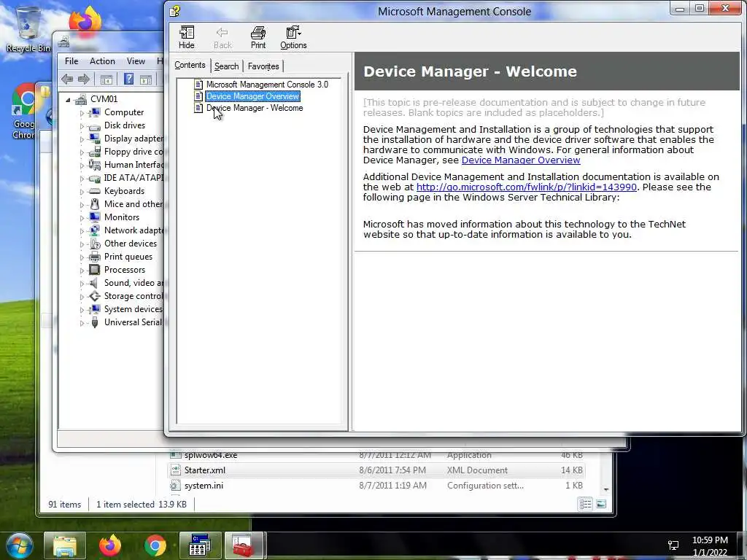Expand the Display adapters category
The image size is (747, 560).
pyautogui.click(x=82, y=139)
